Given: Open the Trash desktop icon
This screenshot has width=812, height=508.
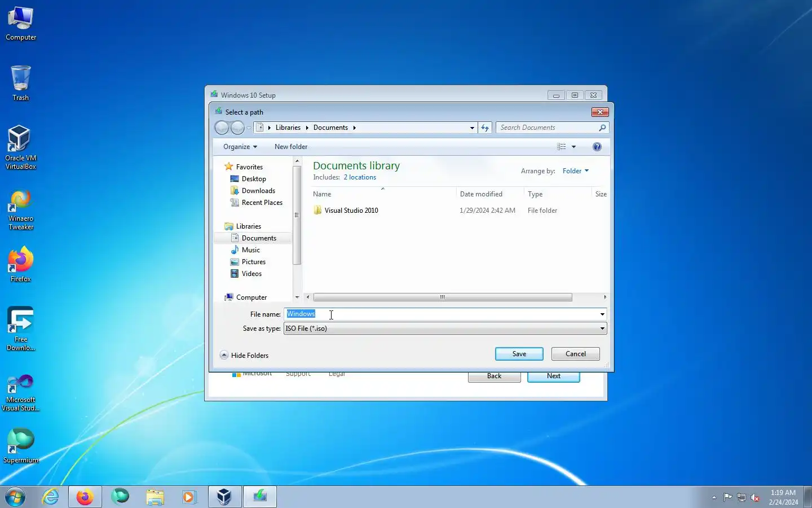Looking at the screenshot, I should tap(21, 83).
